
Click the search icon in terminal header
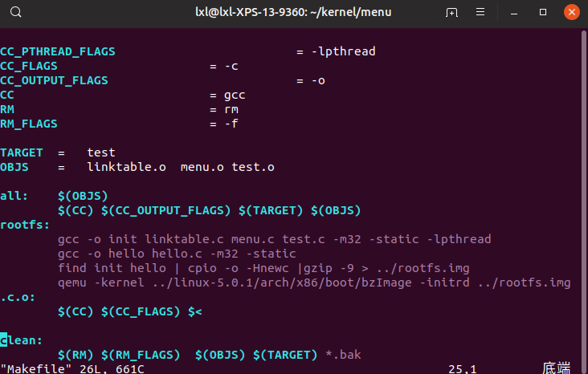17,12
